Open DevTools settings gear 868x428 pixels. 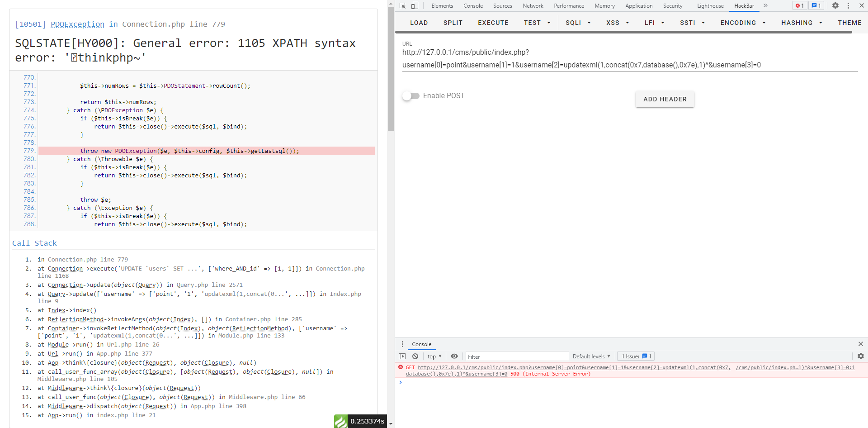tap(835, 5)
